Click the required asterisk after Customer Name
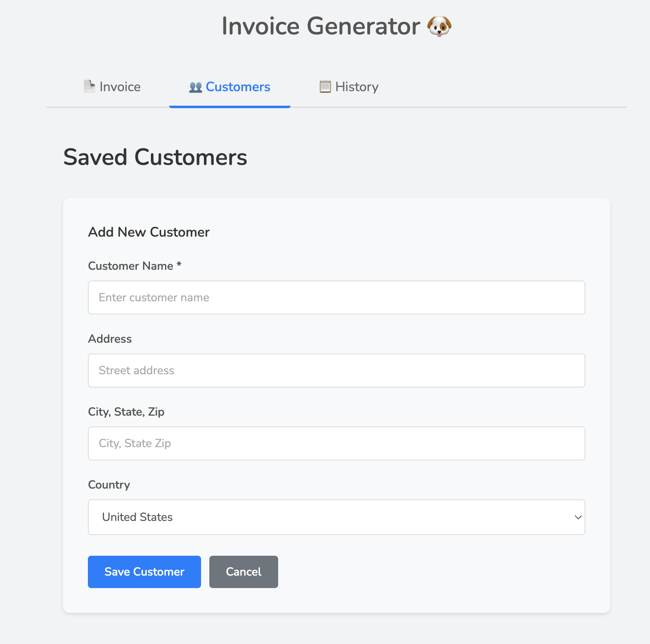650x644 pixels. click(179, 266)
